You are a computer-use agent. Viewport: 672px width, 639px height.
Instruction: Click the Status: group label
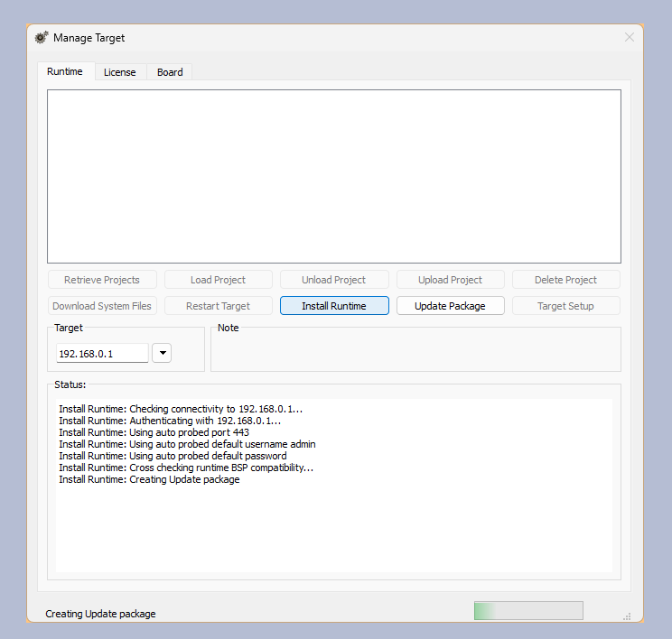pyautogui.click(x=70, y=384)
